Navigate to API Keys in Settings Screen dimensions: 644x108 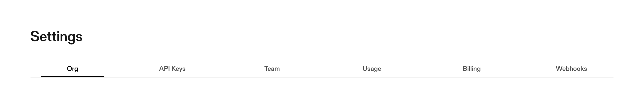[x=172, y=69]
